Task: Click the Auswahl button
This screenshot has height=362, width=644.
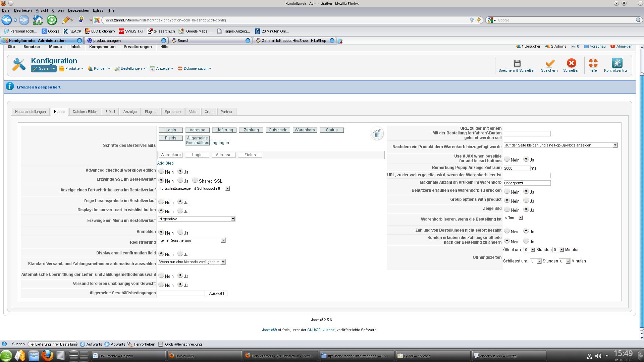Action: tap(216, 293)
